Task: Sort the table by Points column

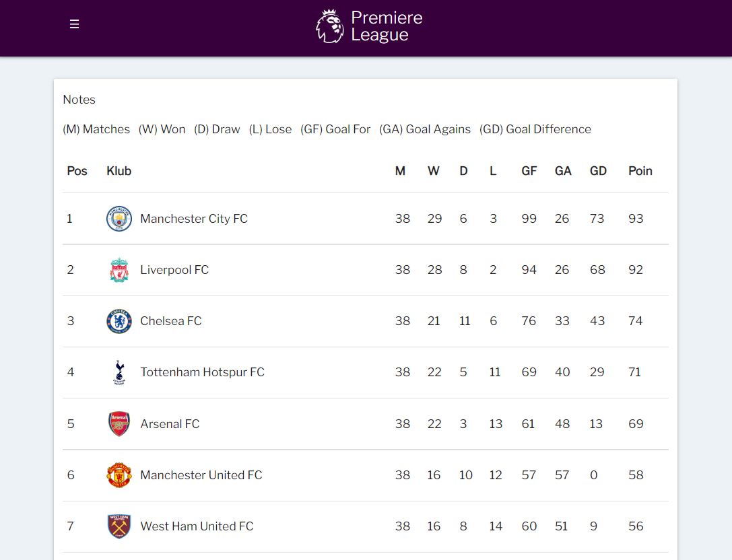Action: pyautogui.click(x=640, y=171)
